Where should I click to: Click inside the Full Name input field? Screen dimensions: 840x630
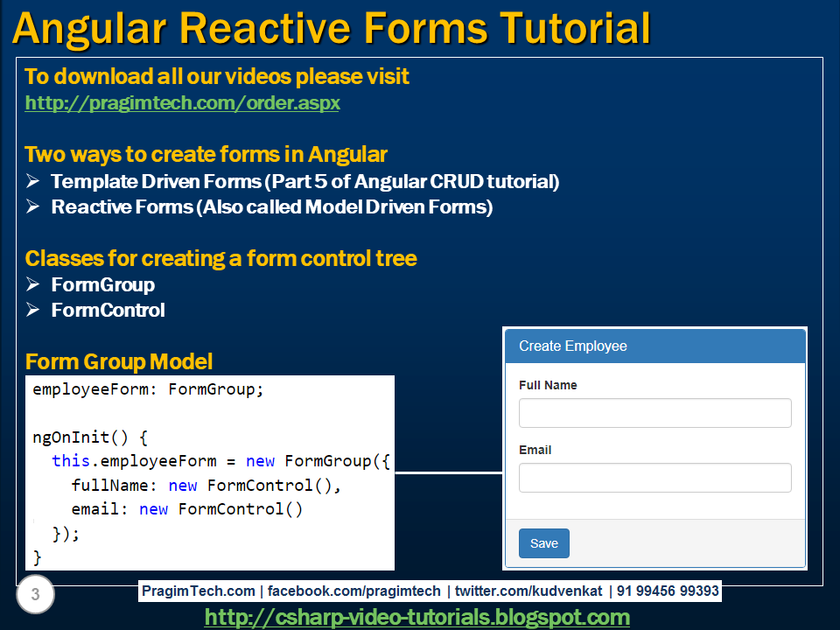click(x=654, y=412)
